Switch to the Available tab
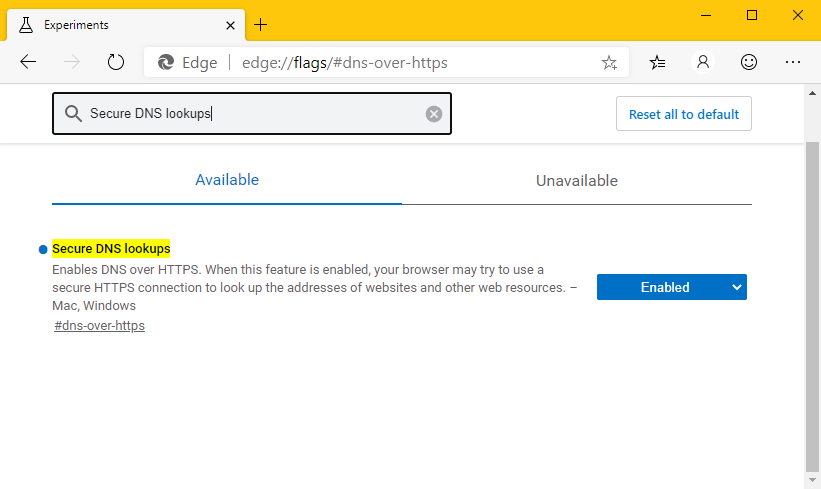 coord(227,180)
